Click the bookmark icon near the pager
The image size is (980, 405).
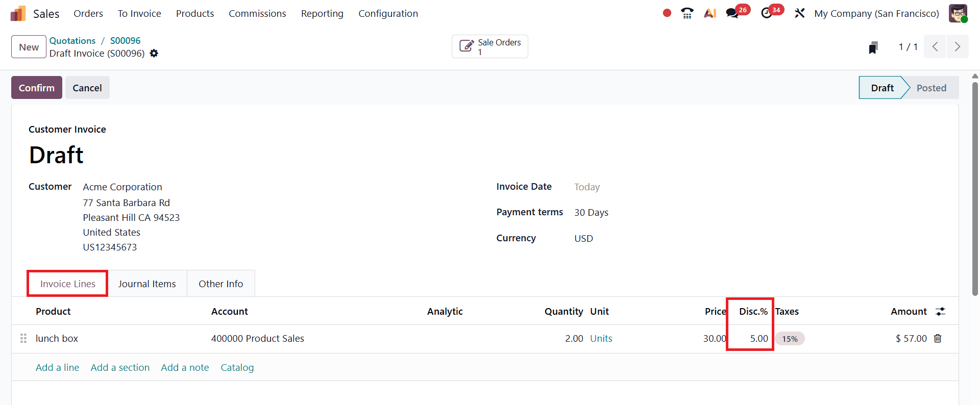[873, 47]
